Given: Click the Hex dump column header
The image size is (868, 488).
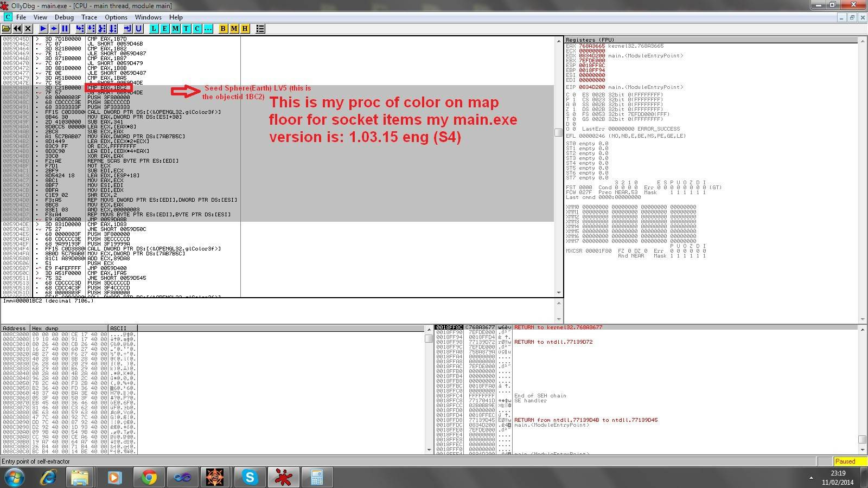Looking at the screenshot, I should (69, 328).
